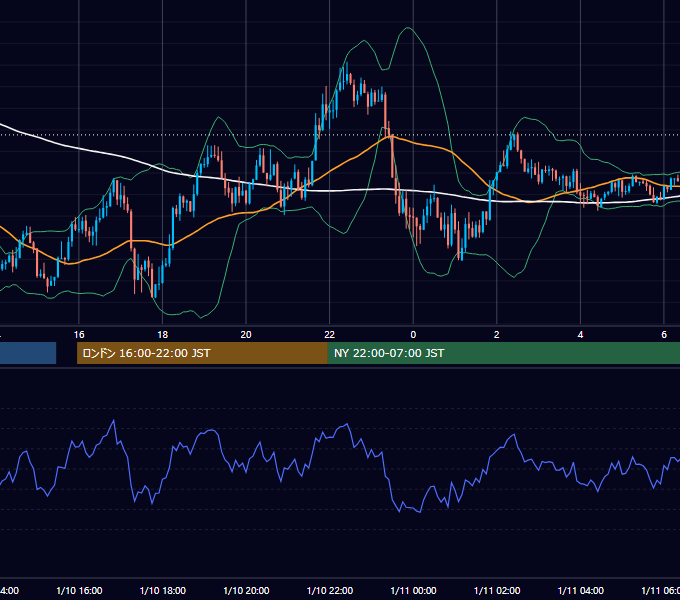Click the 0 hour label on upper axis
The height and width of the screenshot is (600, 680).
tap(413, 335)
